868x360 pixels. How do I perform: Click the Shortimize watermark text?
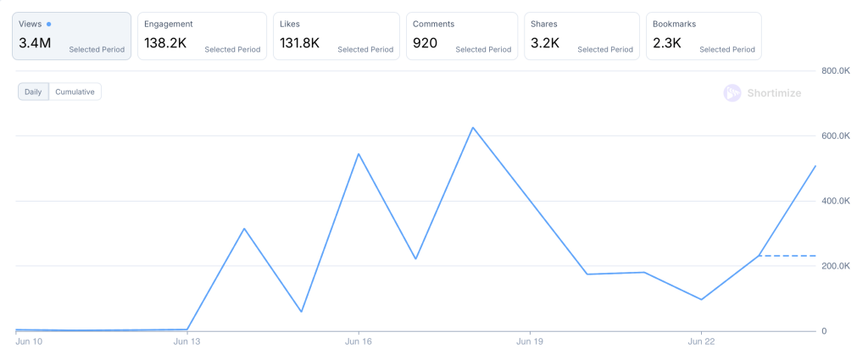[773, 93]
